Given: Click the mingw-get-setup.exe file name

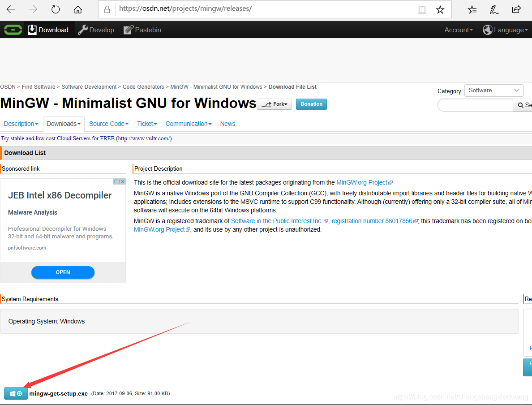Looking at the screenshot, I should point(58,394).
